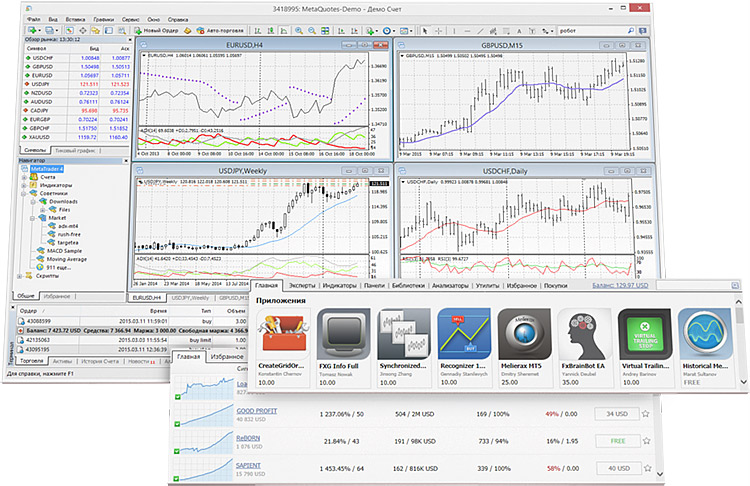Image resolution: width=750 pixels, height=486 pixels.
Task: Toggle the Terminal panel toolbar icon
Action: (109, 30)
